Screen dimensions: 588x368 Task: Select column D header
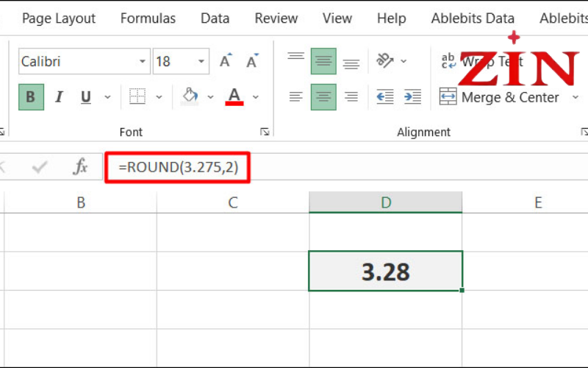coord(385,202)
